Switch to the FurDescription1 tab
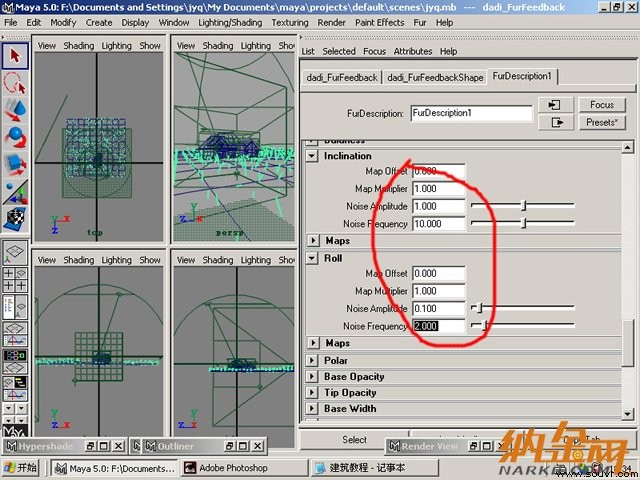This screenshot has width=640, height=480. [x=522, y=76]
